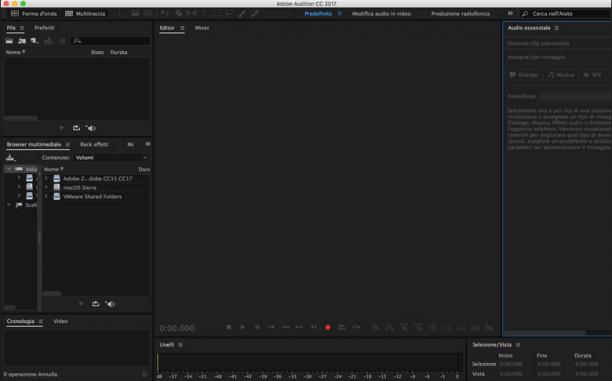Click the red Record button
612x381 pixels.
(x=328, y=327)
